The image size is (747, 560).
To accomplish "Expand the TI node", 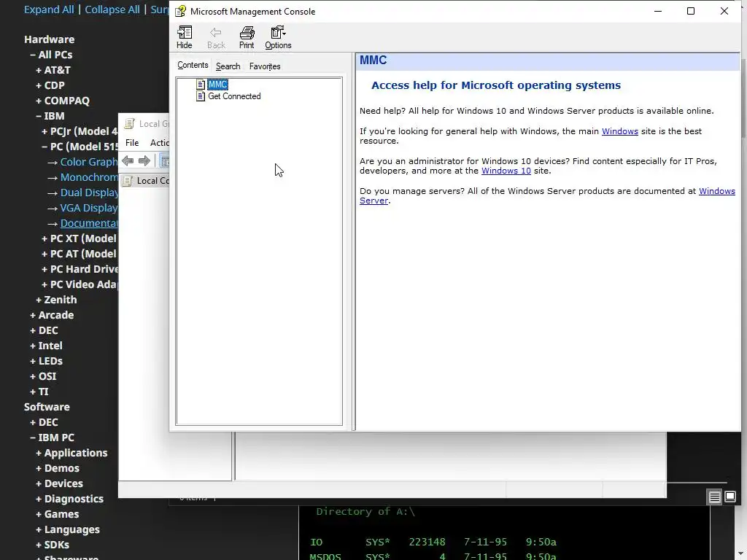I will pos(39,392).
